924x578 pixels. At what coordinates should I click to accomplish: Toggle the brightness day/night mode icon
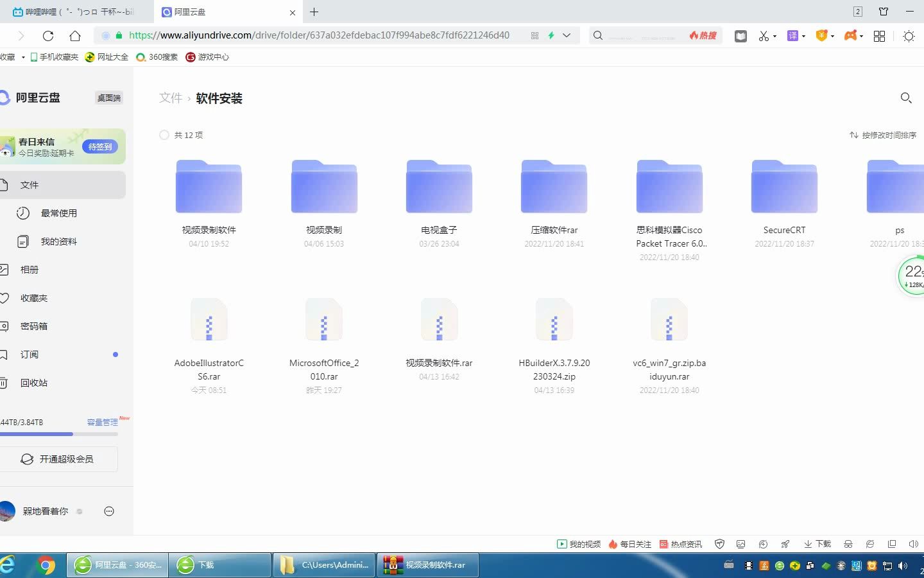pos(909,36)
